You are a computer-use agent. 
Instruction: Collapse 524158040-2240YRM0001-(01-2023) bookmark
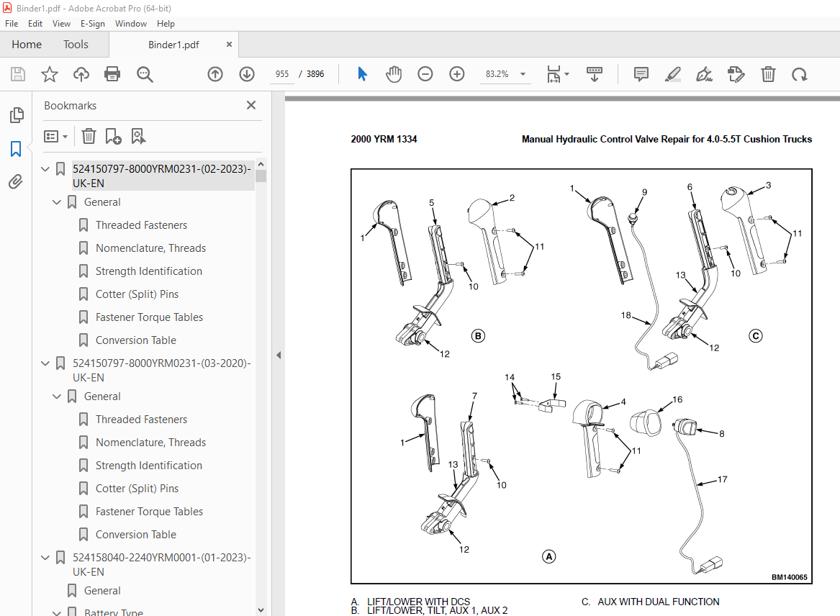[45, 558]
